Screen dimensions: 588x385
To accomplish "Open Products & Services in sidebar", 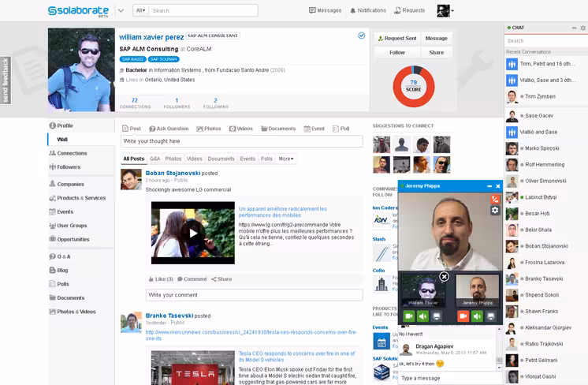I will [77, 198].
